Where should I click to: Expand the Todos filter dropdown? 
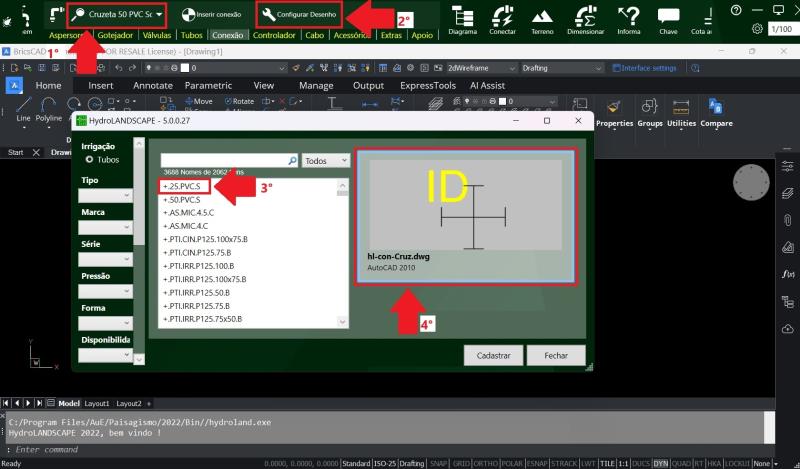coord(326,160)
